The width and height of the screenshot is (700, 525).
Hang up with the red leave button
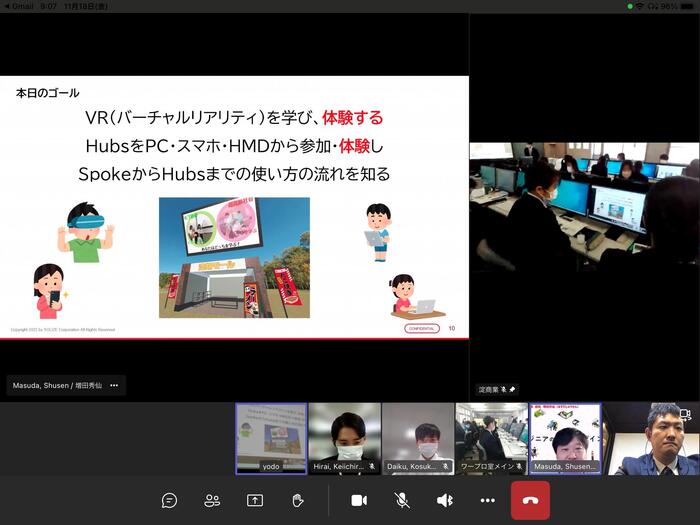tap(530, 500)
